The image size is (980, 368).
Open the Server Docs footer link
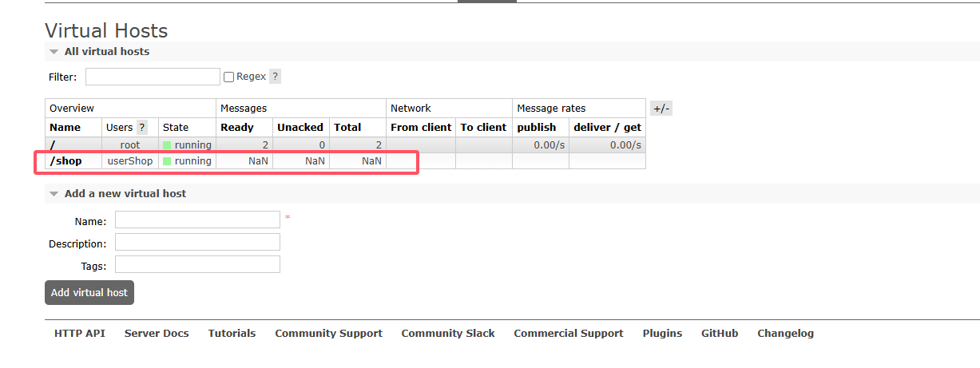coord(157,334)
